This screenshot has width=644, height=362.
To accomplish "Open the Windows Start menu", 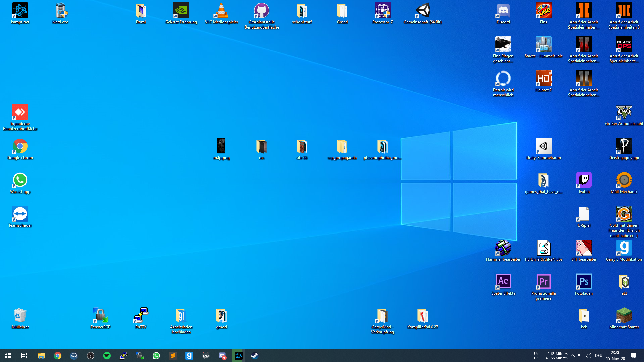I will pyautogui.click(x=8, y=356).
